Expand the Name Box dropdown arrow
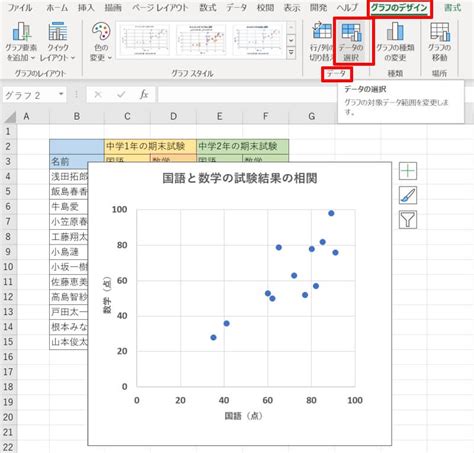The width and height of the screenshot is (474, 453). pos(61,94)
